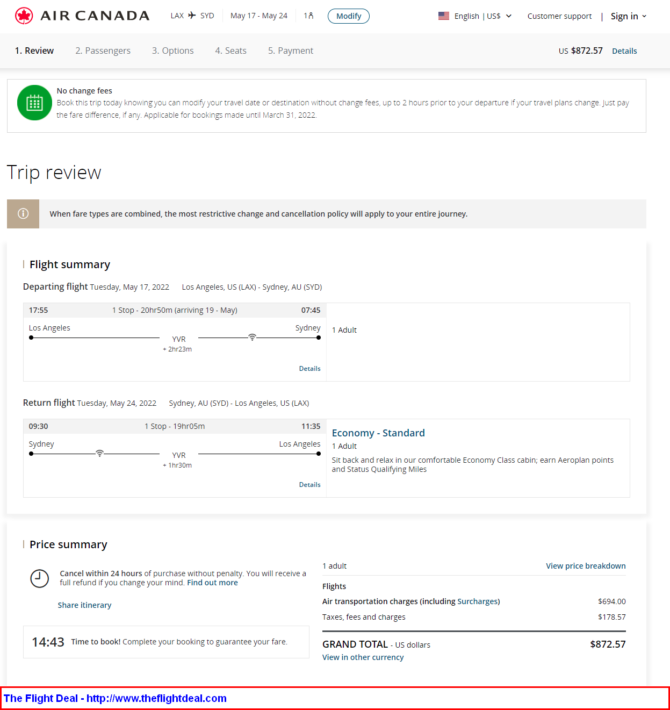
Task: Go to the 5. Payment step
Action: pyautogui.click(x=290, y=51)
